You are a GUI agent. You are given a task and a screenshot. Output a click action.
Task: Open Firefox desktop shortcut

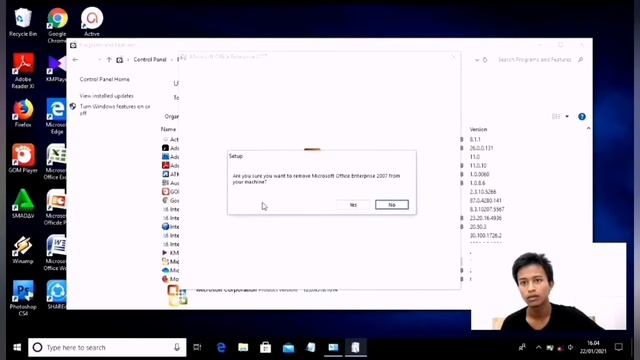(23, 113)
